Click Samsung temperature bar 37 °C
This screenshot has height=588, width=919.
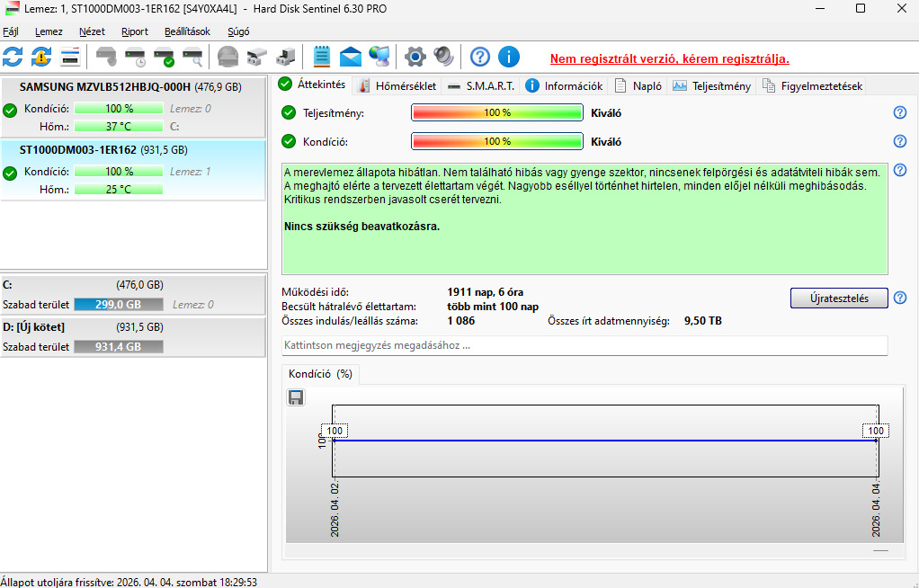(119, 126)
